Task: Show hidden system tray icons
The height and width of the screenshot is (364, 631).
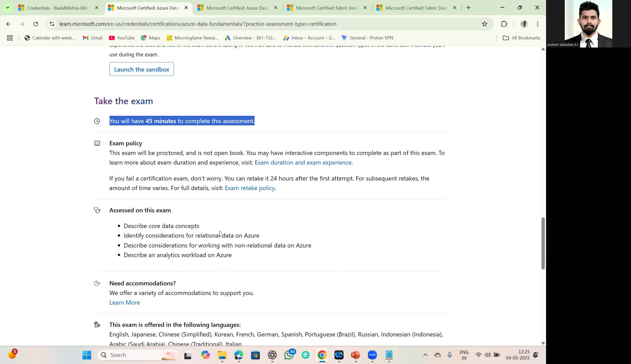Action: pos(425,355)
